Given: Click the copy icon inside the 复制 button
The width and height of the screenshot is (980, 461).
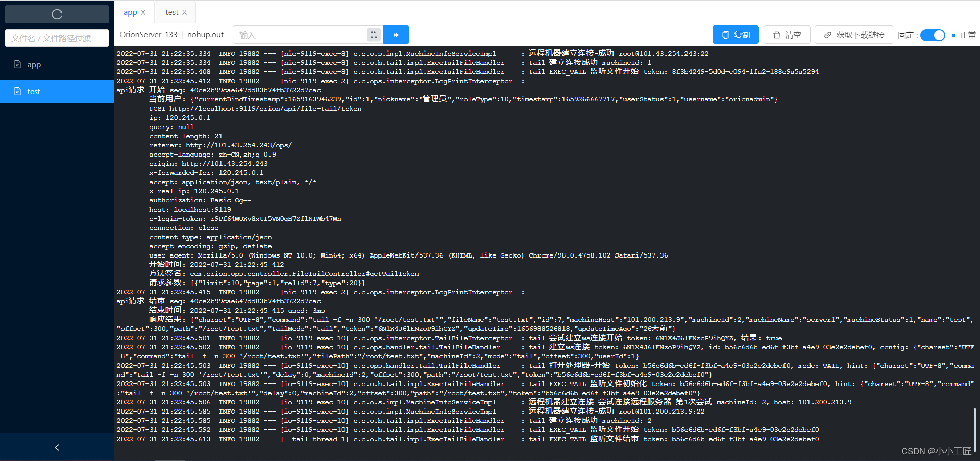Looking at the screenshot, I should point(726,34).
